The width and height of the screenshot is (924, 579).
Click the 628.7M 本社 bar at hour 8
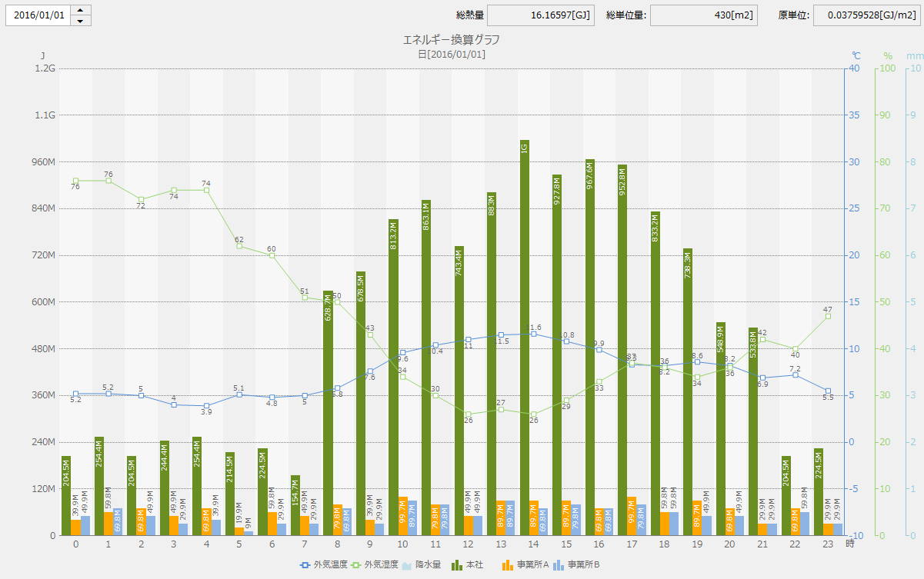[x=328, y=415]
